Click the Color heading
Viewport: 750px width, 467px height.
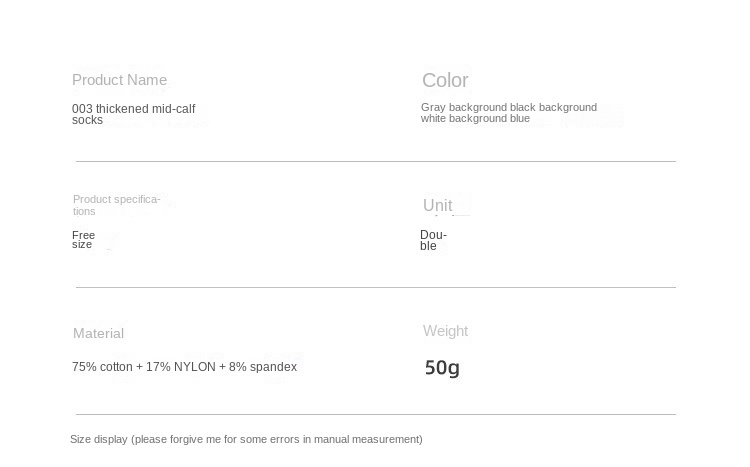point(445,80)
